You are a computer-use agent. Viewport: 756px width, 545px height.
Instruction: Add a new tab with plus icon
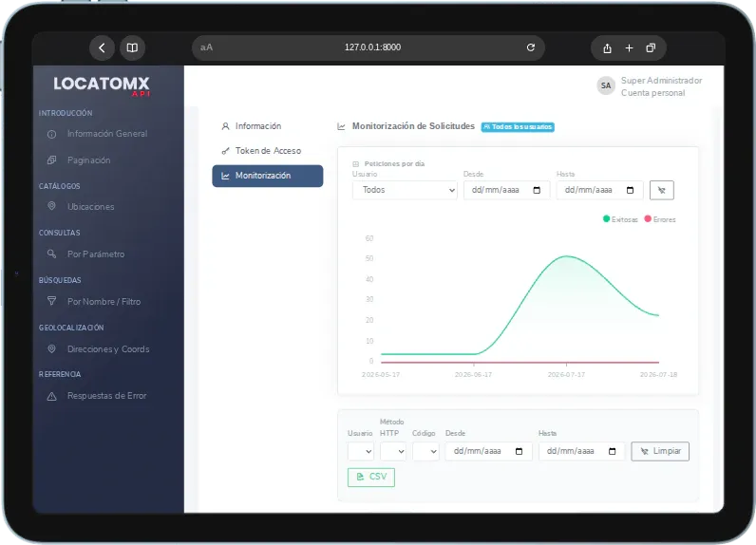pyautogui.click(x=629, y=47)
